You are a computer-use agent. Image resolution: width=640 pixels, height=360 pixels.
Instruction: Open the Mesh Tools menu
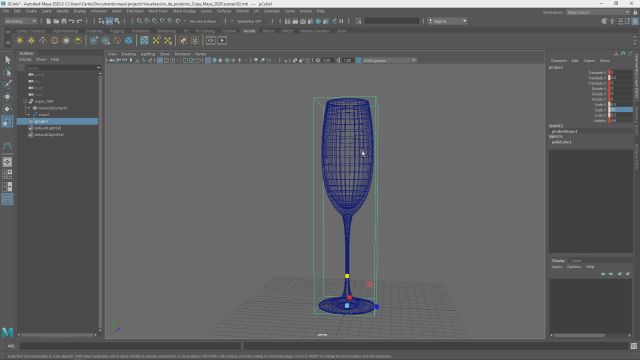click(158, 11)
